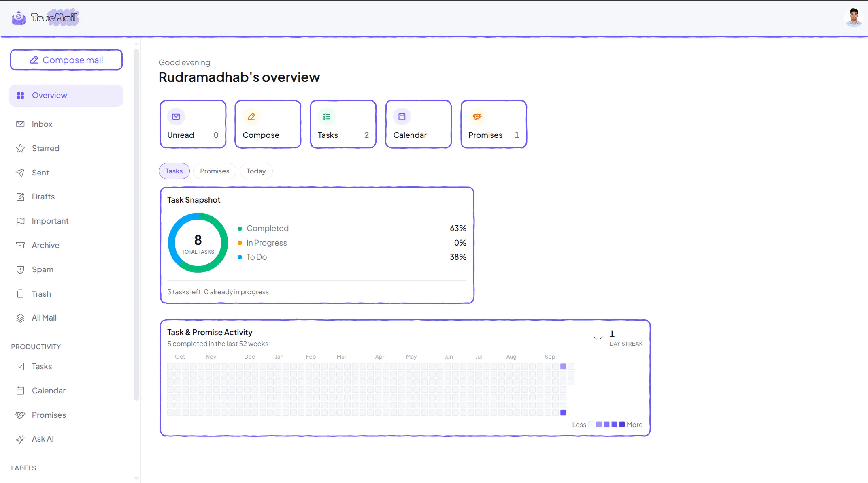
Task: Click the dark purple activity cell in bottom row
Action: tap(563, 412)
